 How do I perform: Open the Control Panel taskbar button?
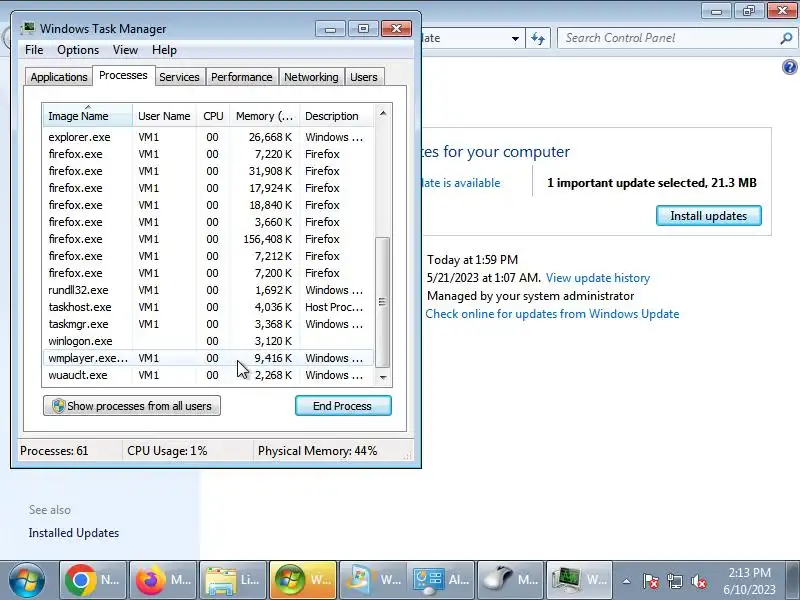442,580
